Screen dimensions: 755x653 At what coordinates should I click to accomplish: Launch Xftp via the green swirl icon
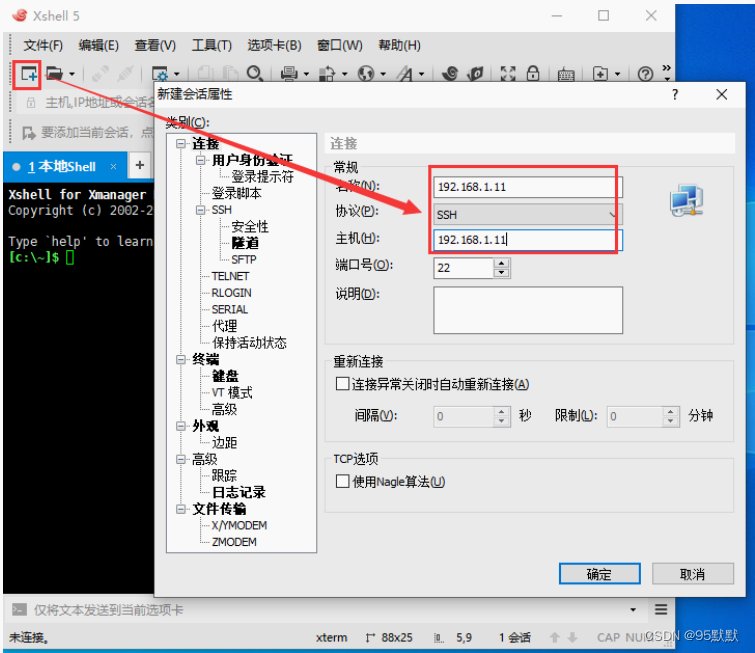pos(450,74)
